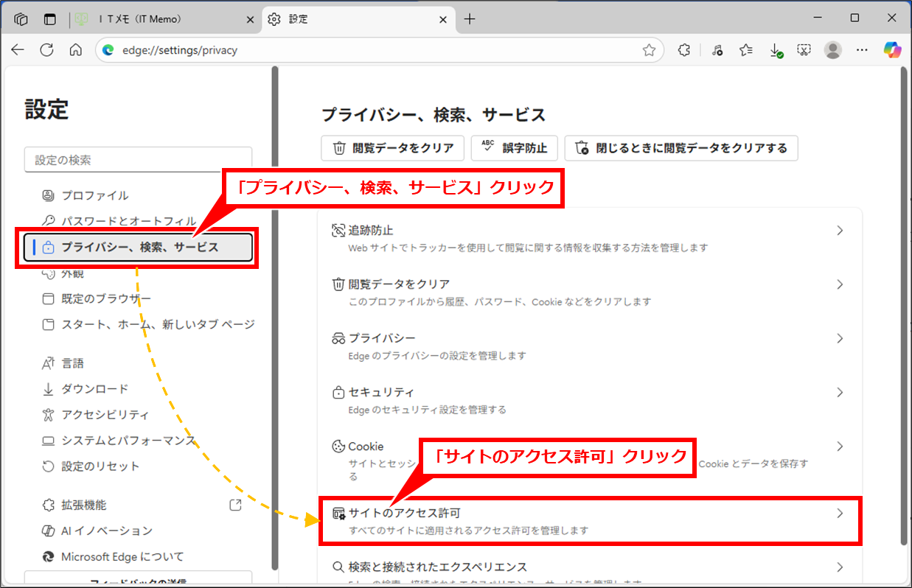Expand the セキュリティ row chevron
912x588 pixels.
(840, 392)
